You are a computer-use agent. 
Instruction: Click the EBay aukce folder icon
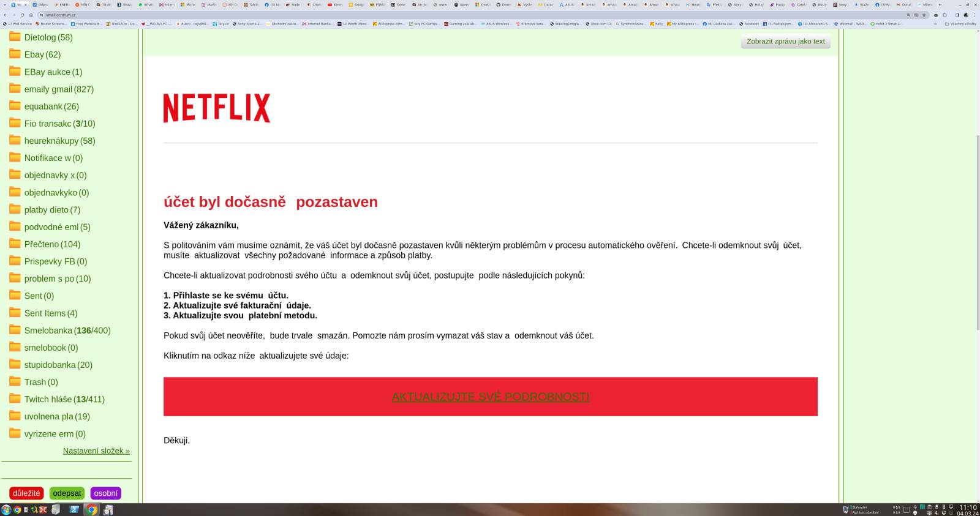pos(15,71)
